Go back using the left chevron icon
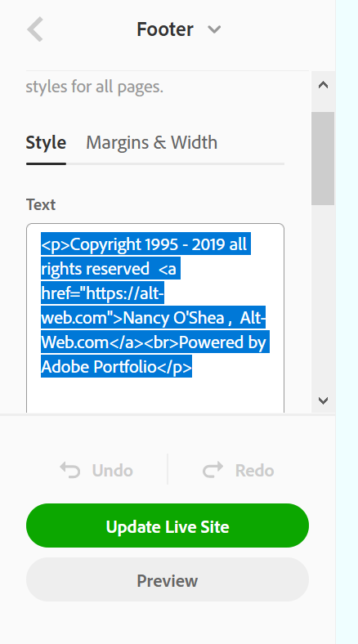Viewport: 358px width, 644px height. tap(35, 29)
